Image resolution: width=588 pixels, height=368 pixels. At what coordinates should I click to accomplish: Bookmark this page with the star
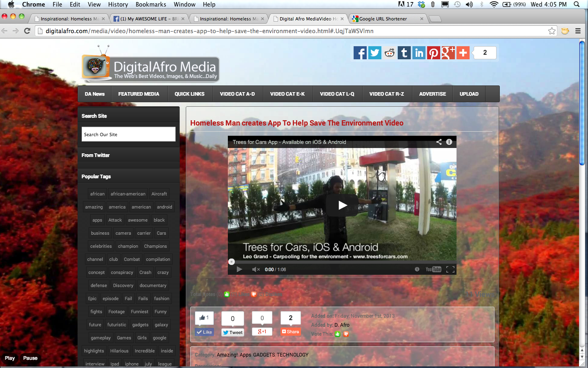552,31
